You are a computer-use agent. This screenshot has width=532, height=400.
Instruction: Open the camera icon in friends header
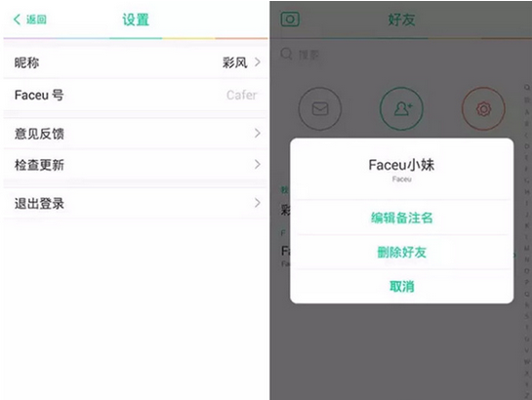tap(290, 20)
